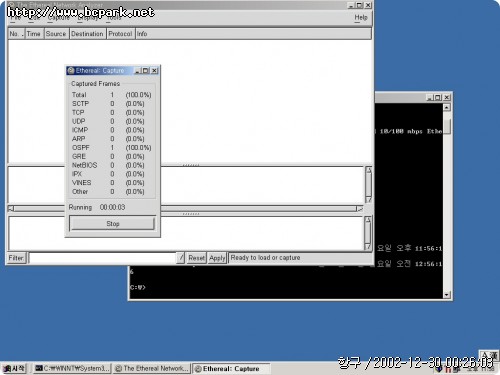Click down arrow of protocol tree pane scrollbar
This screenshot has width=500, height=375.
(368, 199)
